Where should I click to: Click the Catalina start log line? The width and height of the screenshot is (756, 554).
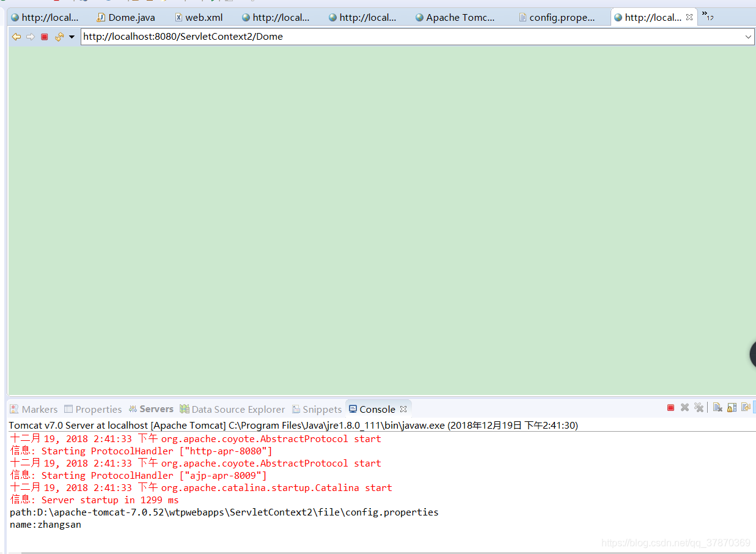(x=201, y=488)
